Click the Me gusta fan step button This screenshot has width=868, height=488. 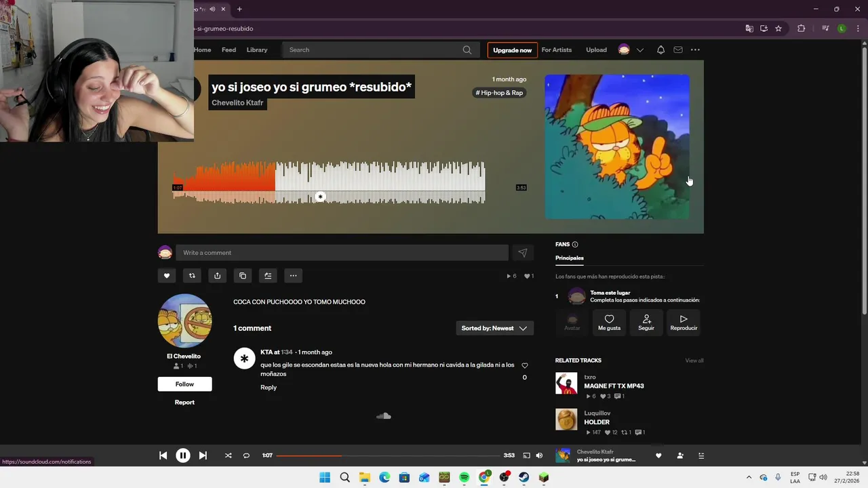(x=609, y=323)
